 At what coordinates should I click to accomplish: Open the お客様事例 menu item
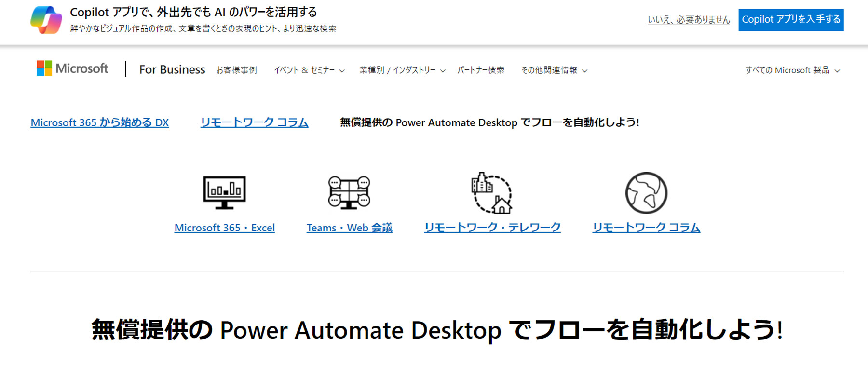(x=237, y=70)
